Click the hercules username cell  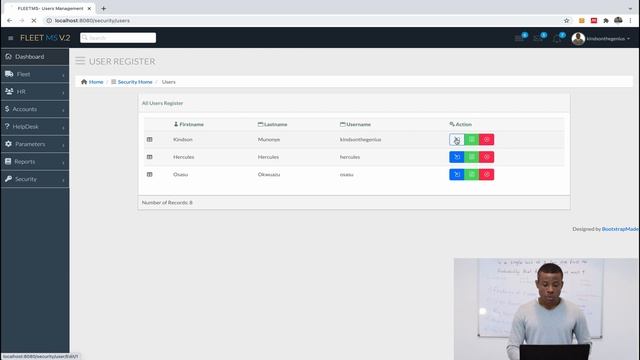click(350, 157)
